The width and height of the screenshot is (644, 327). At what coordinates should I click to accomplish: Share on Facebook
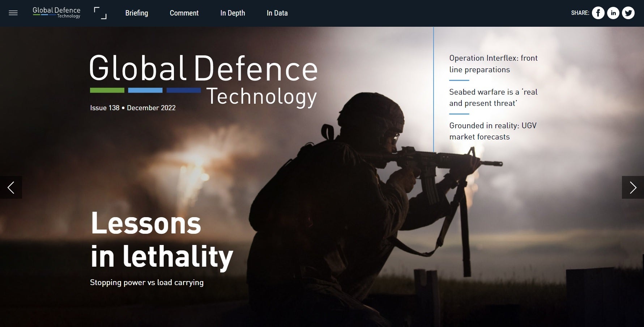[598, 13]
